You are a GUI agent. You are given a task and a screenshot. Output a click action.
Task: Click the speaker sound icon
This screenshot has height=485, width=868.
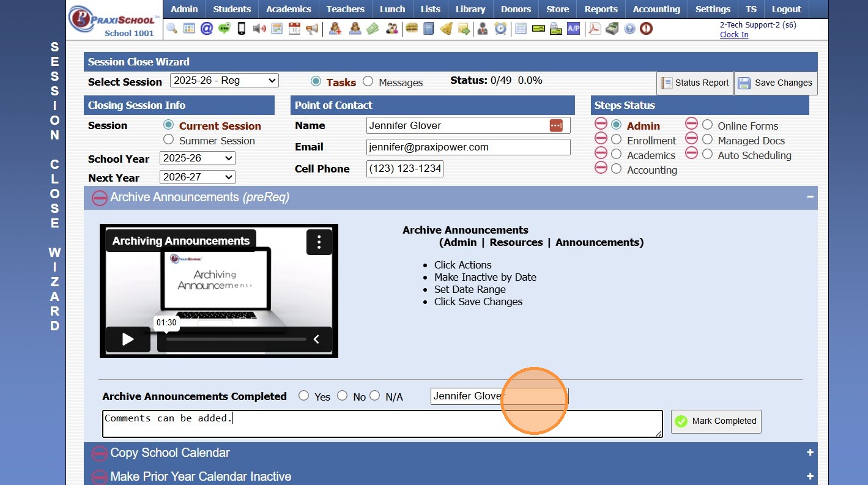point(259,28)
